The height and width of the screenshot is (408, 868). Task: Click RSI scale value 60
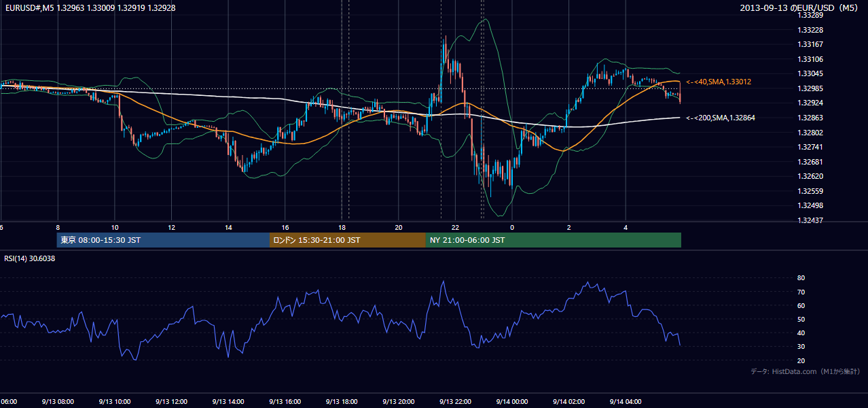(801, 306)
